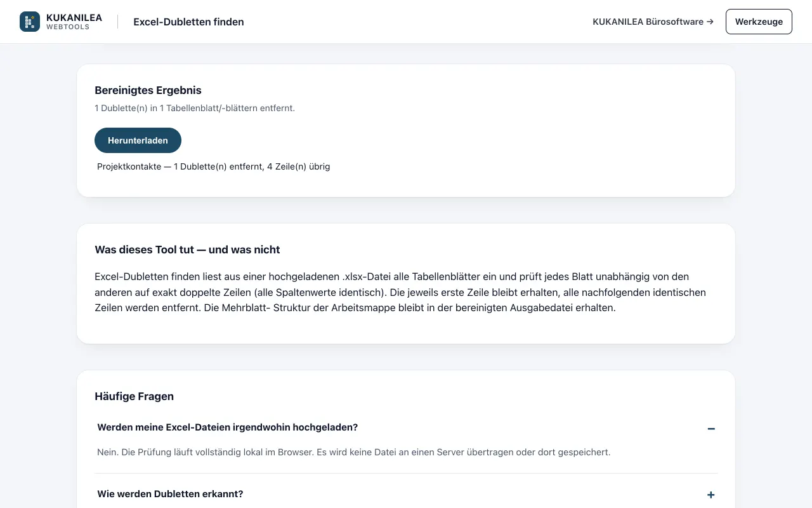The height and width of the screenshot is (508, 812).
Task: Click the 'Bereinigtes Ergebnis' heading
Action: point(148,90)
